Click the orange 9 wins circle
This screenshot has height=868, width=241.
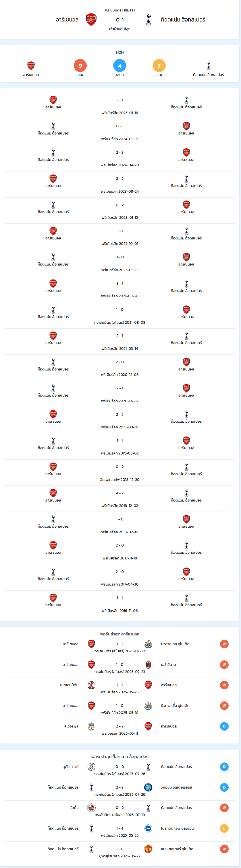tap(80, 66)
